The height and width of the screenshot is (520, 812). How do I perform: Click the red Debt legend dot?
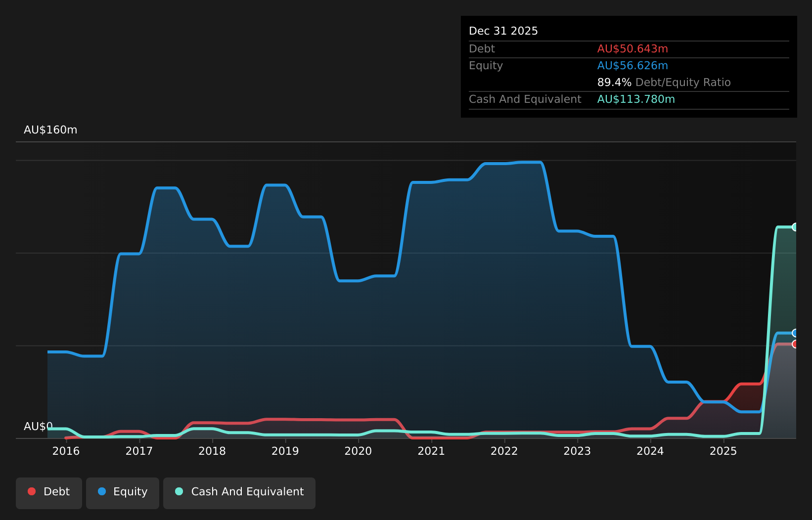(32, 491)
